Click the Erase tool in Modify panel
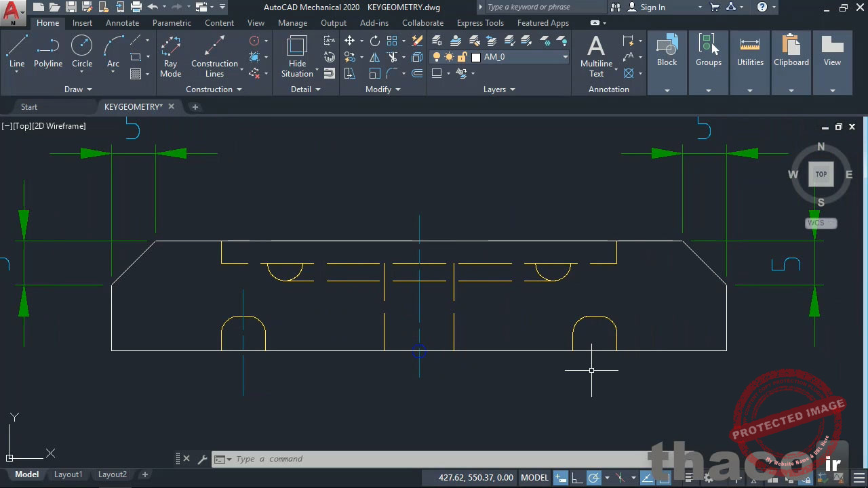 [x=417, y=41]
